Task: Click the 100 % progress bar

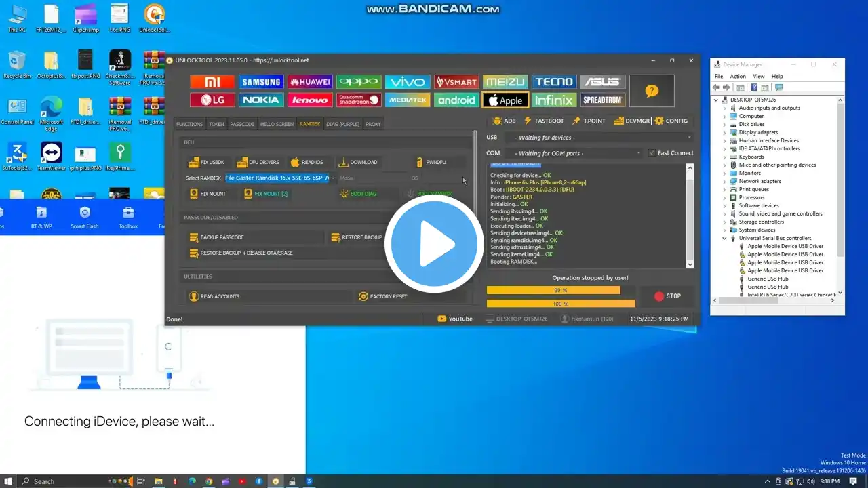Action: (561, 304)
